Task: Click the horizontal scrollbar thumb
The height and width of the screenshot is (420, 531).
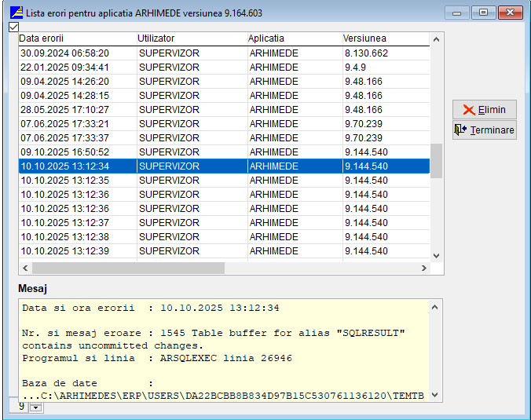Action: tap(128, 268)
